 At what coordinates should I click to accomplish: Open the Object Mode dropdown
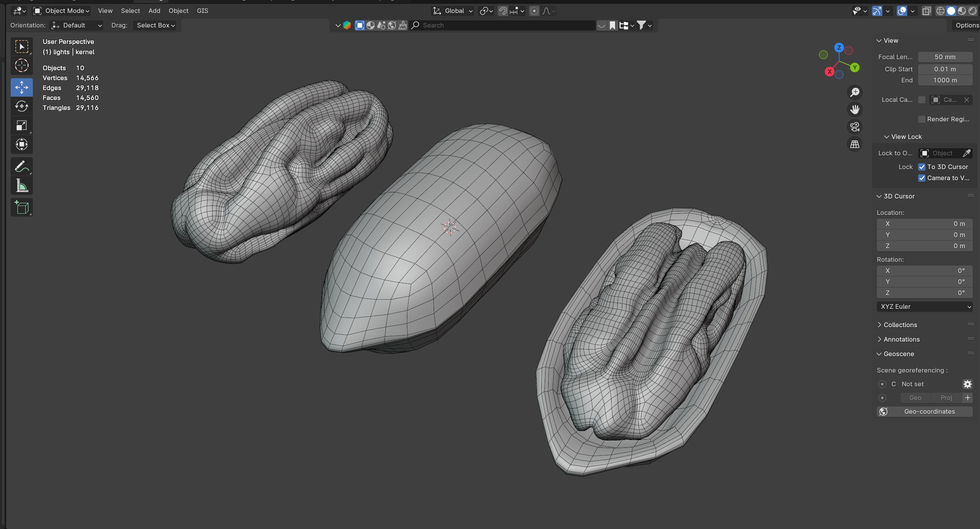click(x=62, y=11)
